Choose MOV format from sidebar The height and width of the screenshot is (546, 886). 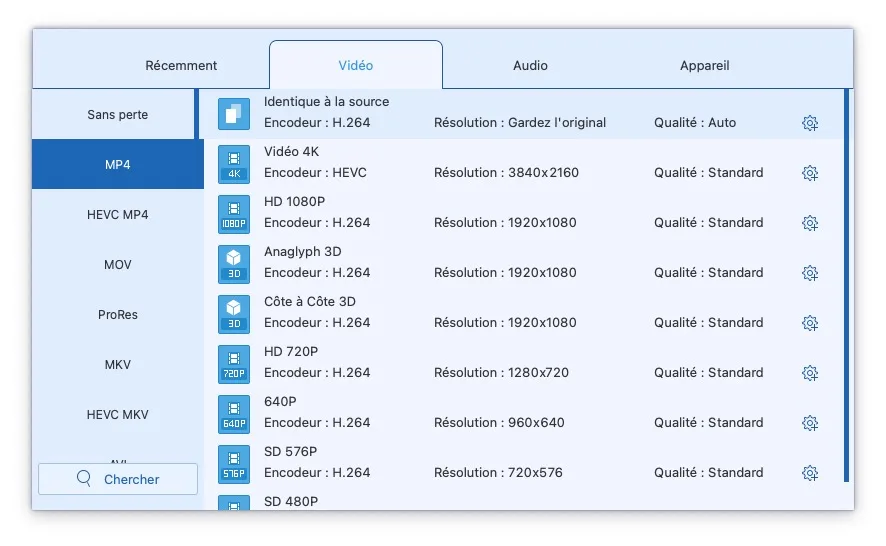pos(118,265)
